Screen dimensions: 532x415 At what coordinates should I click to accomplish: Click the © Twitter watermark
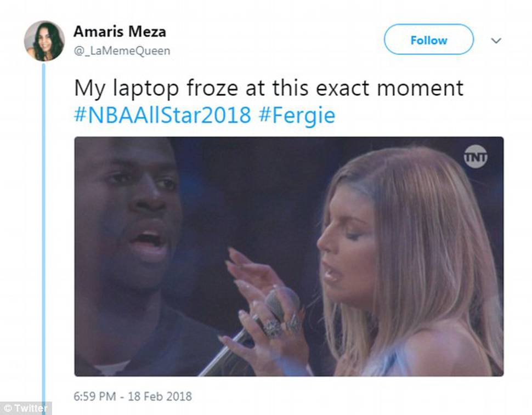click(26, 408)
